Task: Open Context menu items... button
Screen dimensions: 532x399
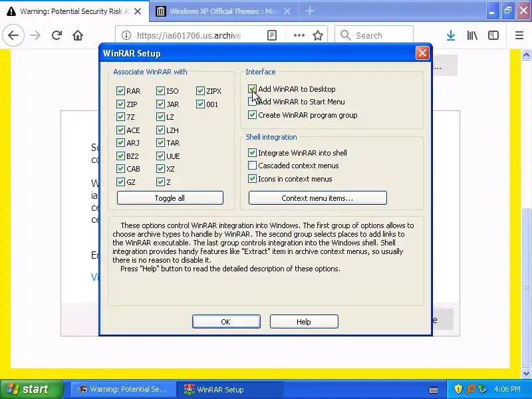Action: click(318, 198)
